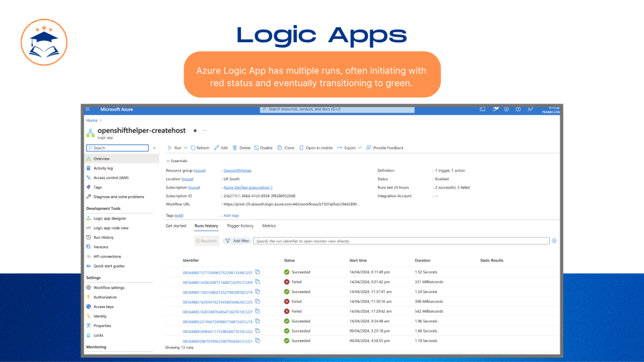Open the run identifier ending CU31

tap(218, 273)
